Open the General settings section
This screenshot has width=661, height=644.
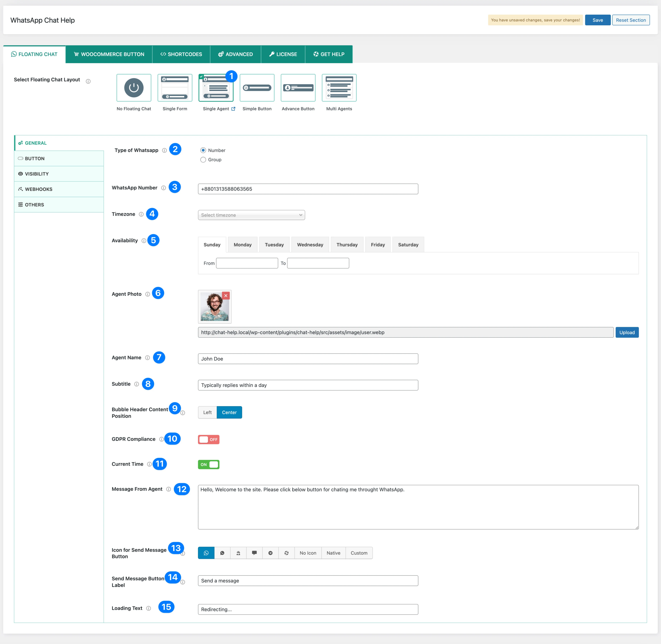coord(59,143)
